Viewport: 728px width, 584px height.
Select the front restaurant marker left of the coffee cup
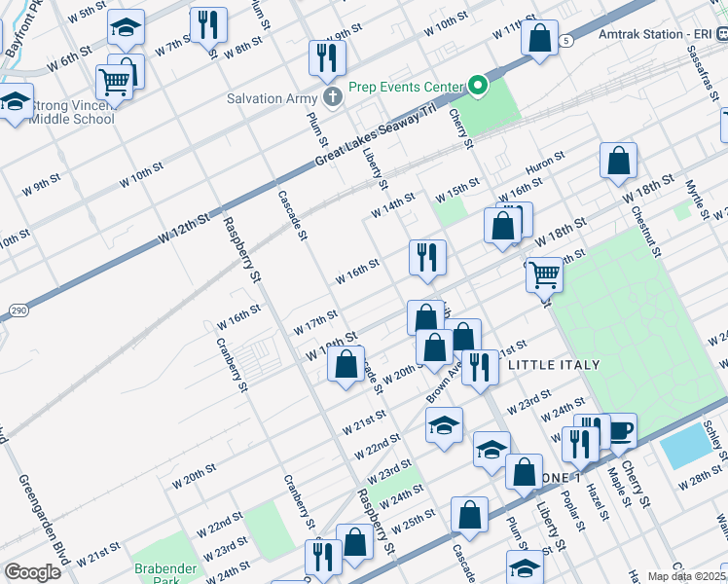tap(580, 447)
